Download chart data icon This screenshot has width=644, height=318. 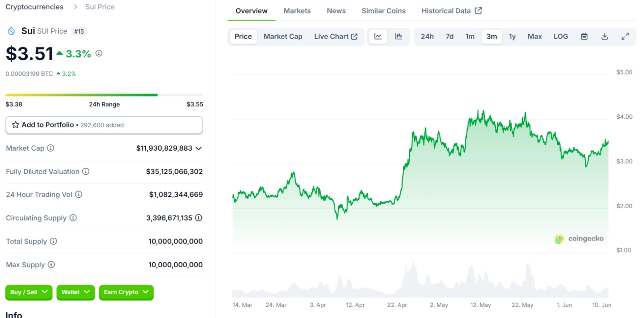605,36
